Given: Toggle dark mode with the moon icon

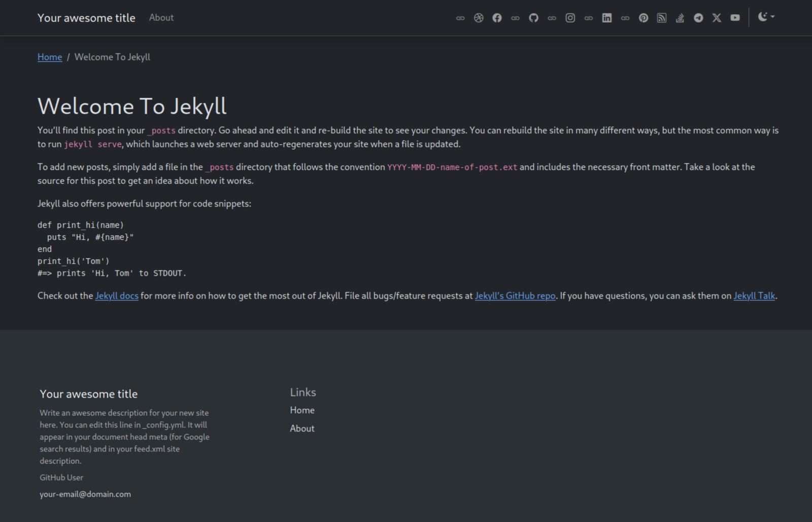Looking at the screenshot, I should point(763,17).
